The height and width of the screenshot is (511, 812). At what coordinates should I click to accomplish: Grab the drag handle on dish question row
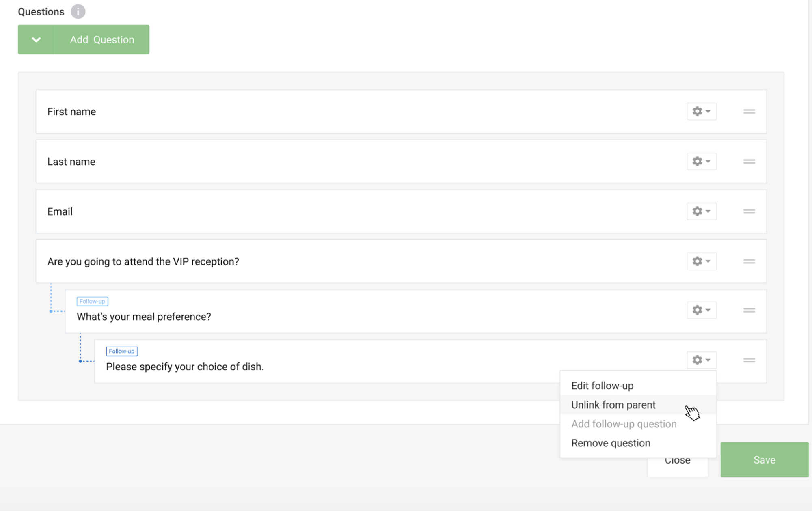pyautogui.click(x=749, y=360)
